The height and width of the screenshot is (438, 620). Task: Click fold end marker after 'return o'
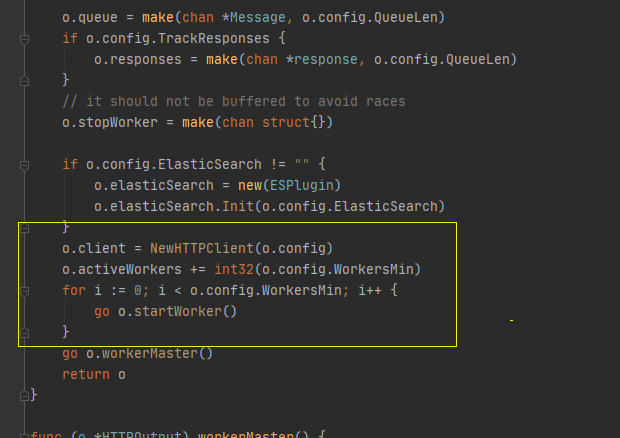(25, 396)
